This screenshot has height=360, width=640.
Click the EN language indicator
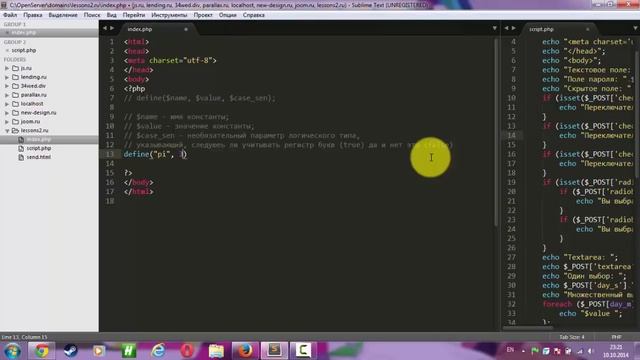click(x=510, y=350)
